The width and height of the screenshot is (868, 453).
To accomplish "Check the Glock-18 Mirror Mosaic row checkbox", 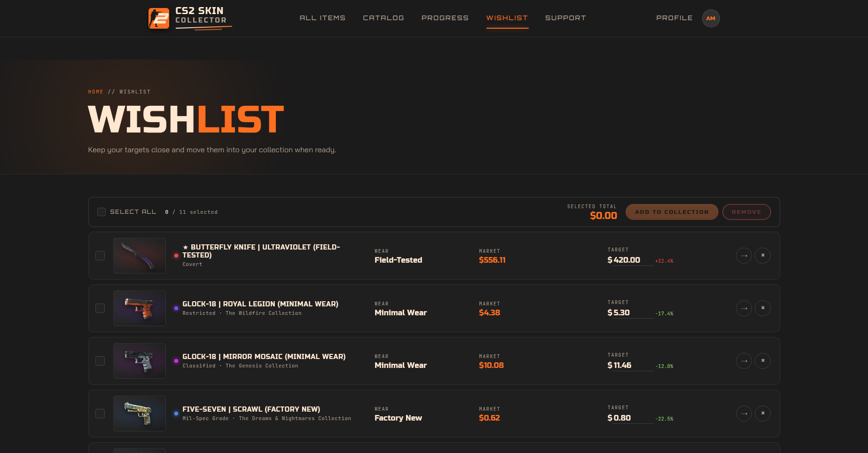I will [x=100, y=361].
